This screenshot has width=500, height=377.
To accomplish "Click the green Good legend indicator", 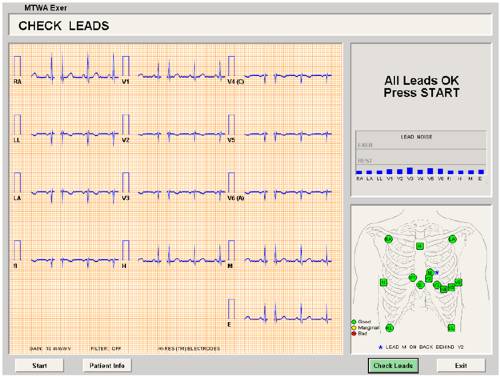I will click(x=354, y=322).
